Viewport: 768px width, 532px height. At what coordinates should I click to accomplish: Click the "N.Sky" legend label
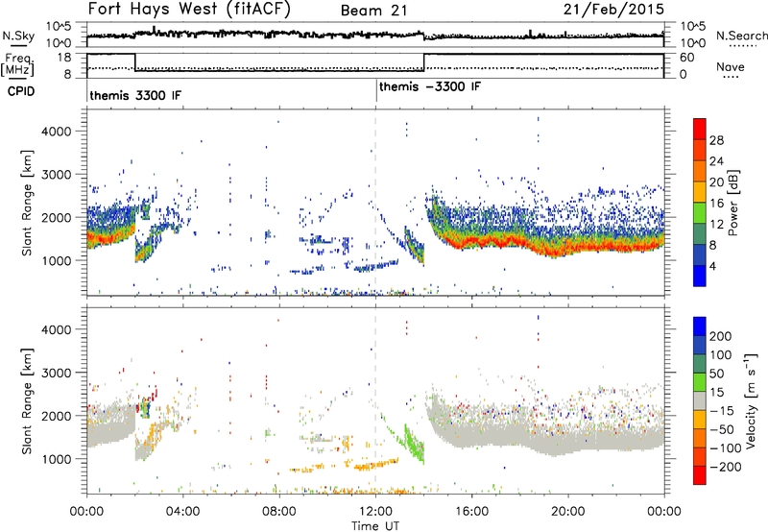click(18, 36)
